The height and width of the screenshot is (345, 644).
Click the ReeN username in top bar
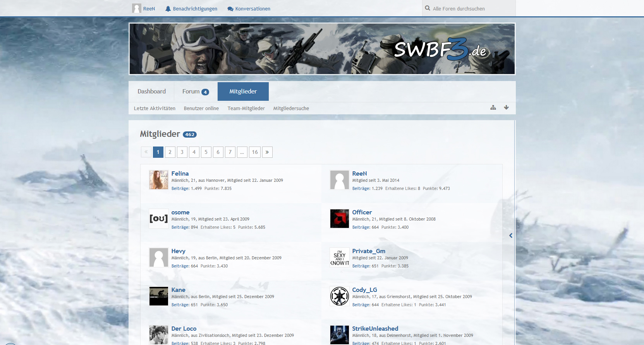pos(149,9)
